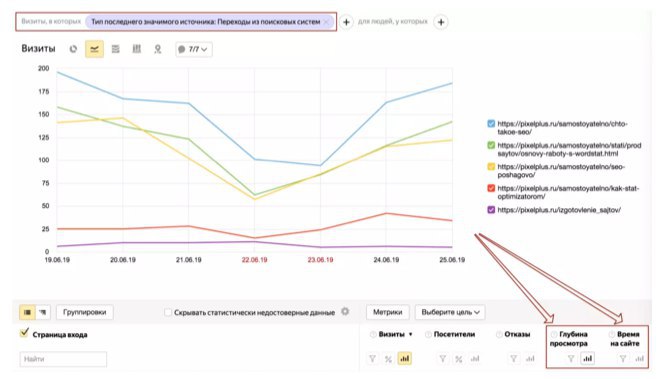Switch to stacked area chart view
The height and width of the screenshot is (379, 662).
coord(115,49)
